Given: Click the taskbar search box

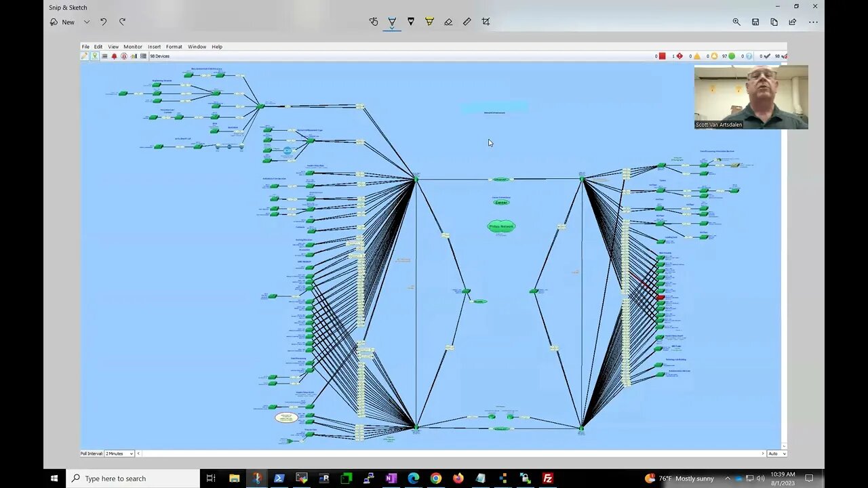Looking at the screenshot, I should coord(133,478).
